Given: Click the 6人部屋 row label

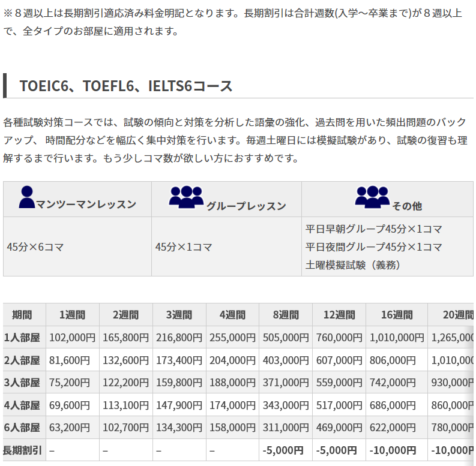Looking at the screenshot, I should click(x=22, y=428).
